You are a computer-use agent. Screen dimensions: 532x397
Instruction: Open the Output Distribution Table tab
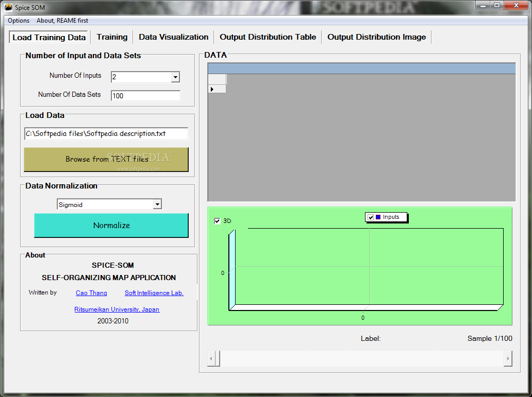[x=268, y=37]
